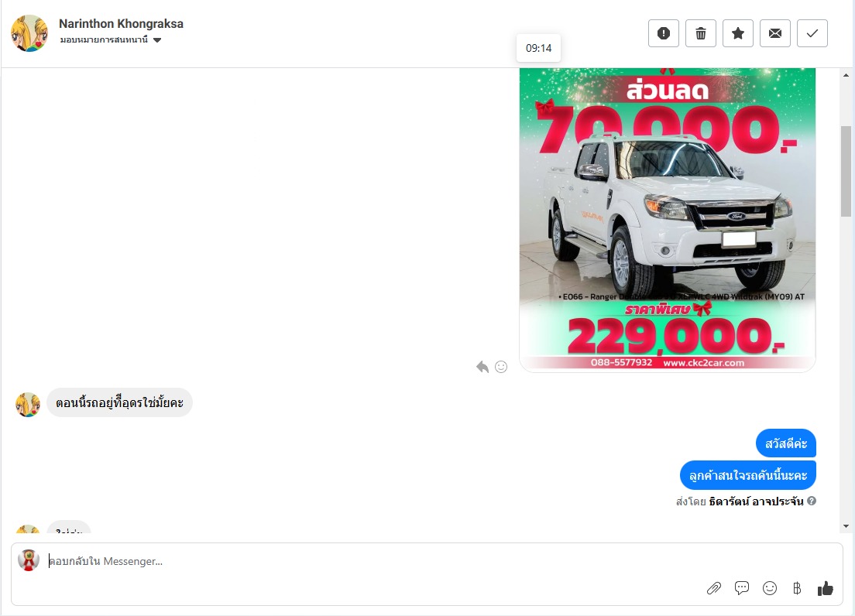This screenshot has width=855, height=616.
Task: Open assign conversation dropdown
Action: (x=111, y=39)
